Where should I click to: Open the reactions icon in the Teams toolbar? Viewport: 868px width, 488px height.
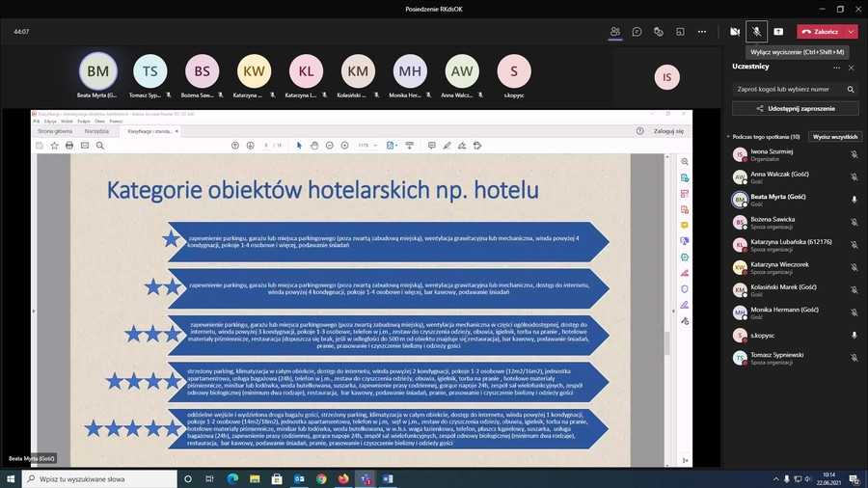[x=659, y=31]
